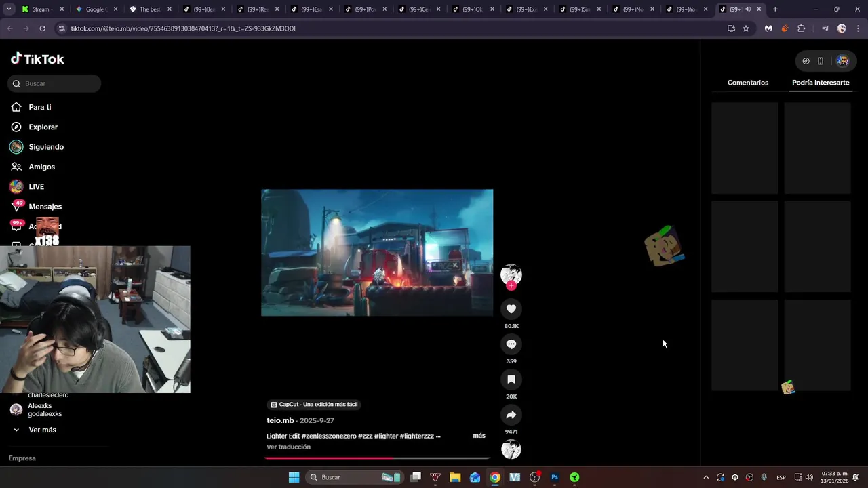Viewport: 868px width, 488px height.
Task: Follow teio.mb via the red plus badge
Action: pos(511,286)
